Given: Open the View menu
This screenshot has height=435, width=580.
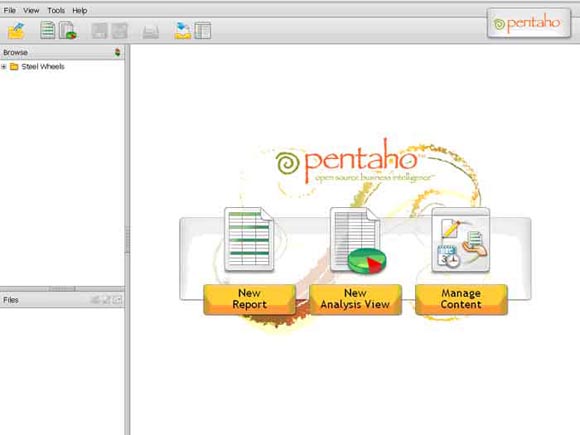Looking at the screenshot, I should 31,10.
